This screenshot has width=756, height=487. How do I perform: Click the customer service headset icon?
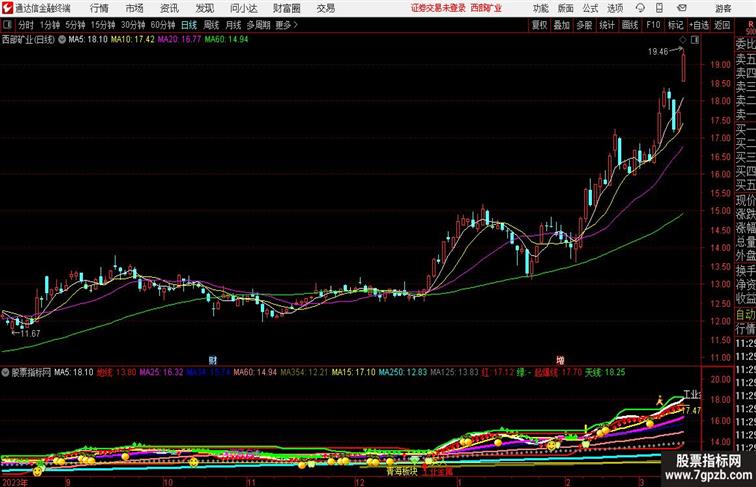click(x=640, y=8)
